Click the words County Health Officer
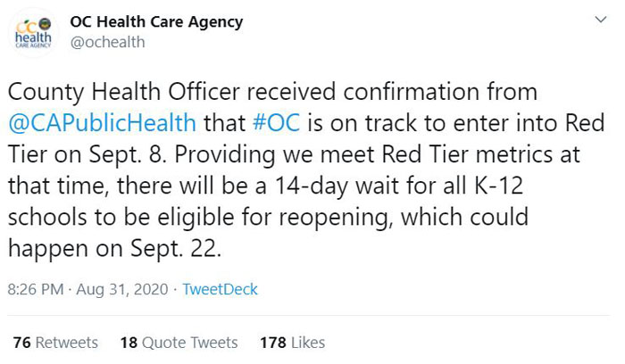 pyautogui.click(x=124, y=92)
